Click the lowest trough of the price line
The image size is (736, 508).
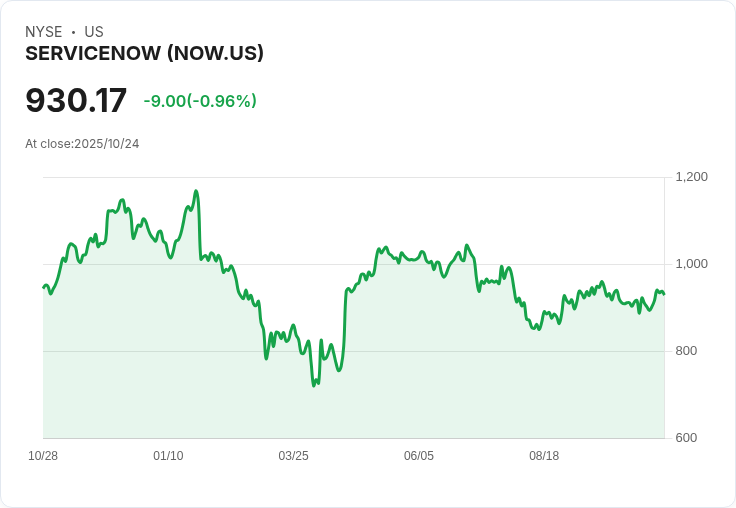point(314,385)
